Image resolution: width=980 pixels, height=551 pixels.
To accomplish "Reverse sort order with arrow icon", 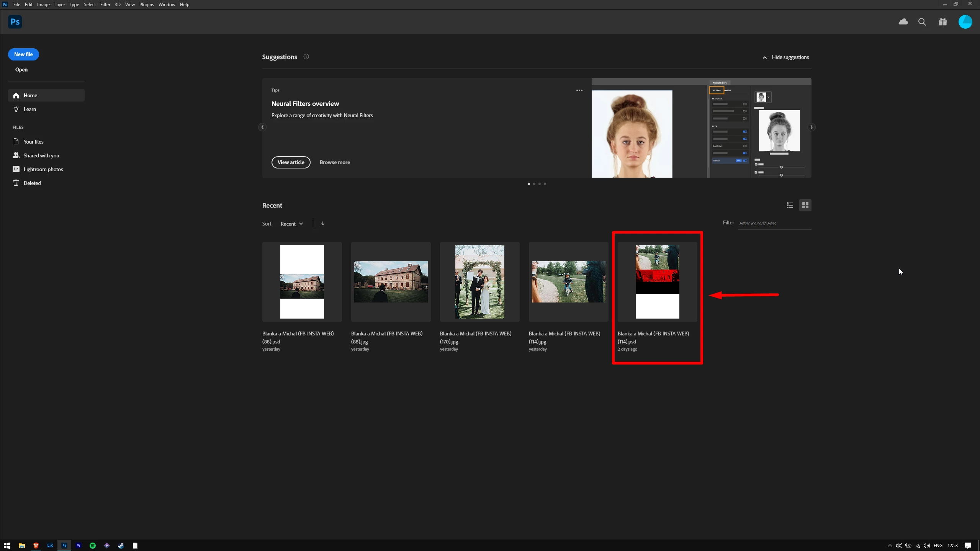I will 323,224.
